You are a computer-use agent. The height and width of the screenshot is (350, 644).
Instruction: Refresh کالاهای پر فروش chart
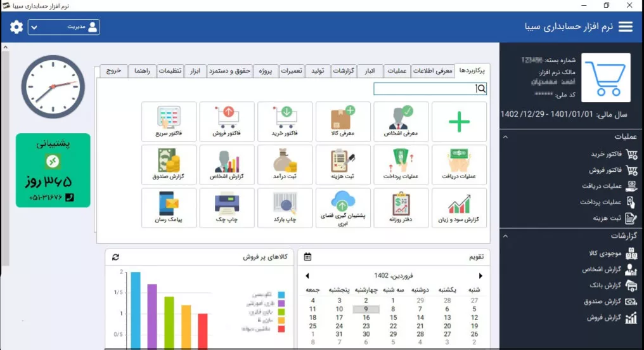click(x=115, y=257)
